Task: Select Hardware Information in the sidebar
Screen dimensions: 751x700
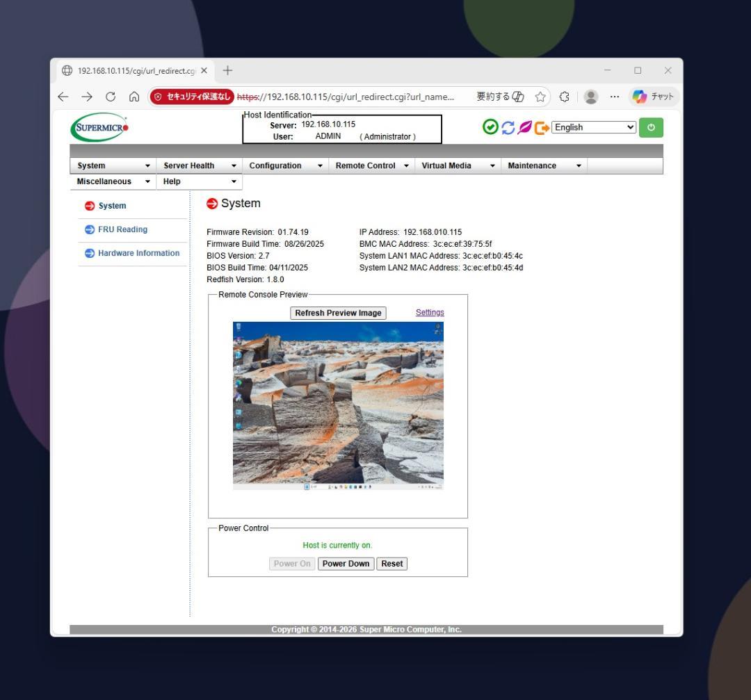Action: pos(138,253)
